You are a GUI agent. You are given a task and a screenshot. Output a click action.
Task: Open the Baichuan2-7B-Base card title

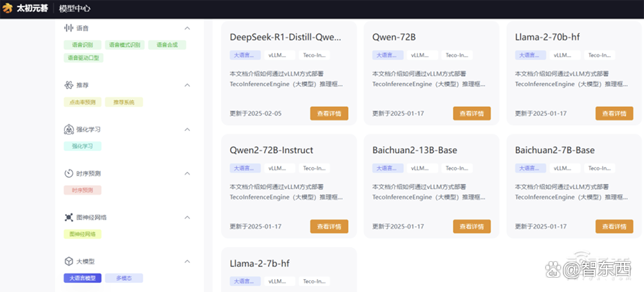coord(555,150)
